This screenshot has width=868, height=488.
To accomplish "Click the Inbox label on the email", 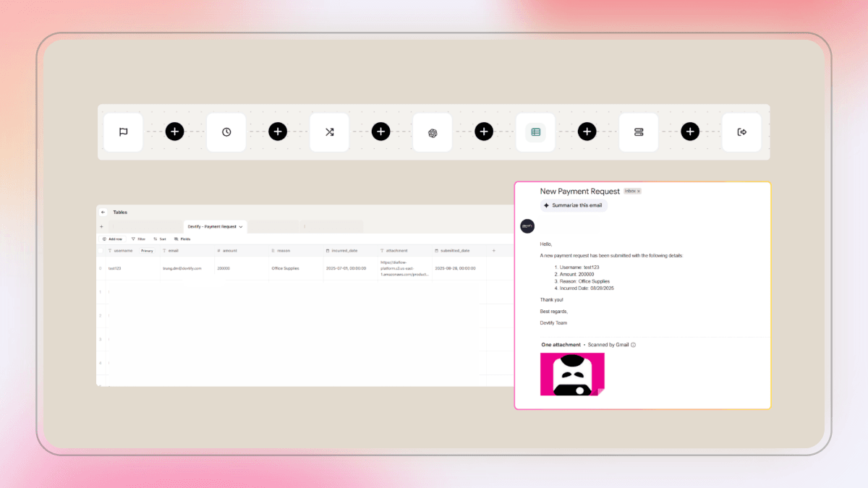I will click(631, 191).
